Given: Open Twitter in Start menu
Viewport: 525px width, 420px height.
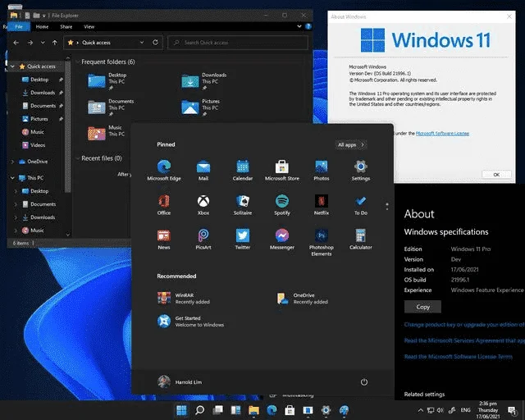Looking at the screenshot, I should coord(243,240).
